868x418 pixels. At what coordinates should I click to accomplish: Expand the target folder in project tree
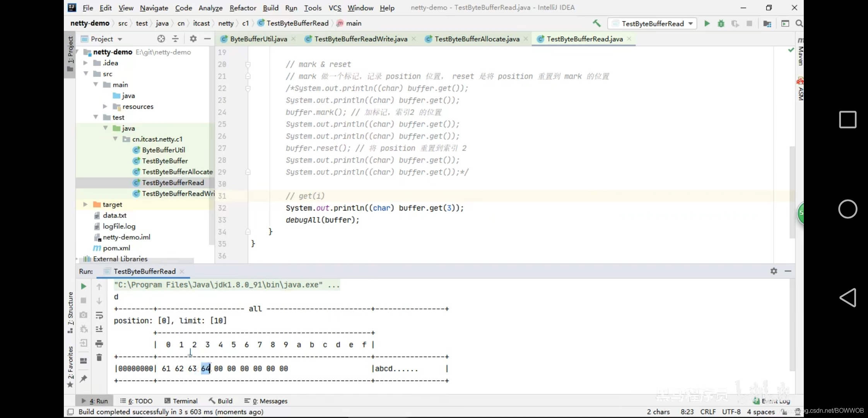(x=85, y=204)
